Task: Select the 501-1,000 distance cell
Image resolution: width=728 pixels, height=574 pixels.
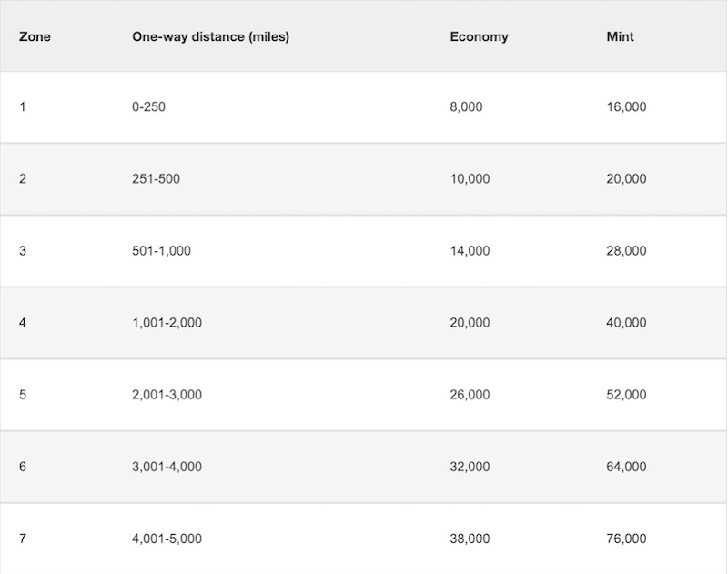Action: pos(161,250)
